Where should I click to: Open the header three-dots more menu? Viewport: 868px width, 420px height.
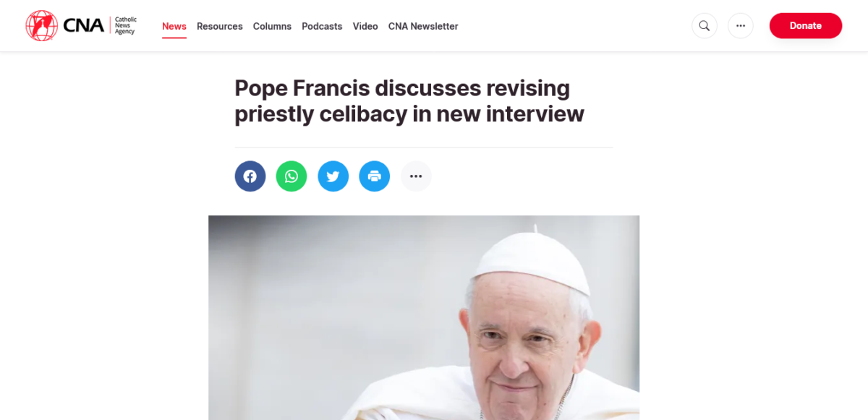coord(741,26)
